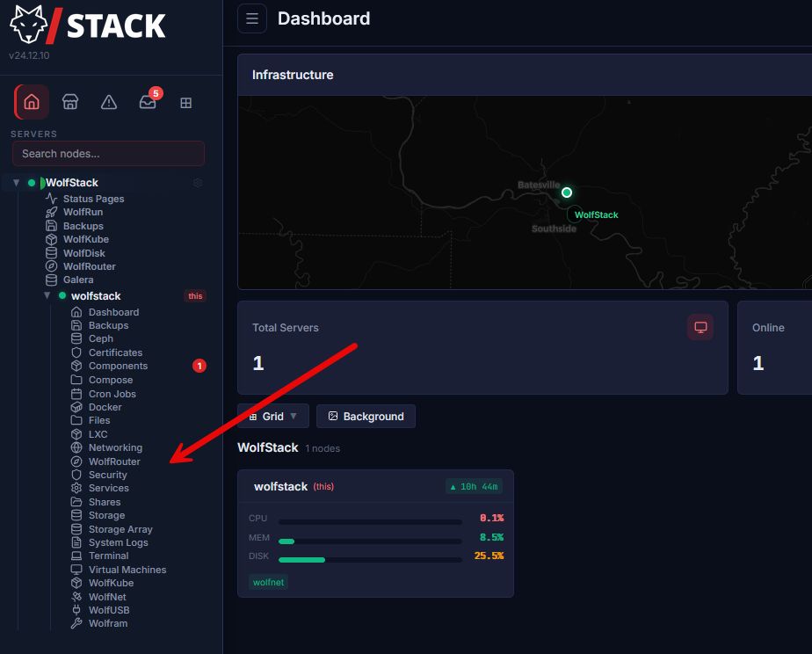Click the cluster WolfRouter compass icon
Viewport: 812px width, 654px height.
(51, 266)
